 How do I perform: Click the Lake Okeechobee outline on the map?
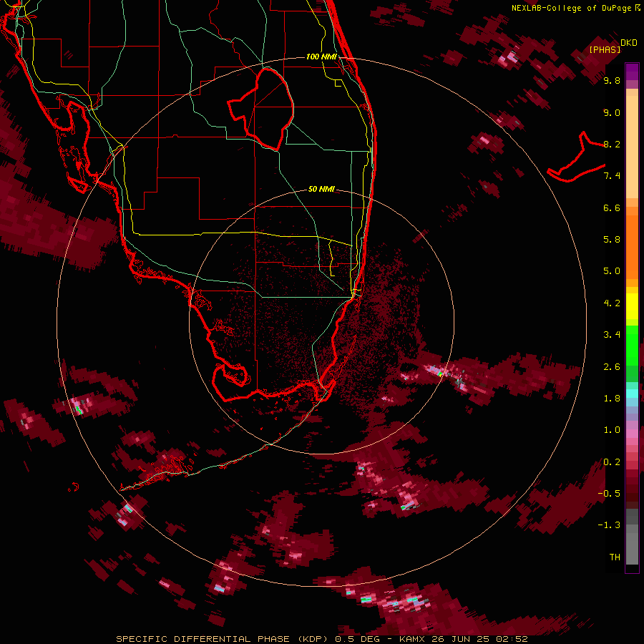point(261,109)
